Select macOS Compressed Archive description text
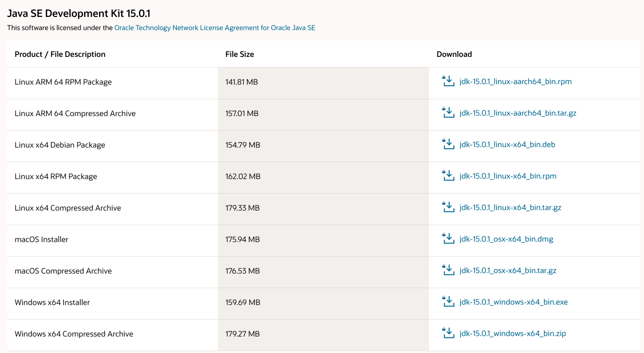 tap(63, 271)
